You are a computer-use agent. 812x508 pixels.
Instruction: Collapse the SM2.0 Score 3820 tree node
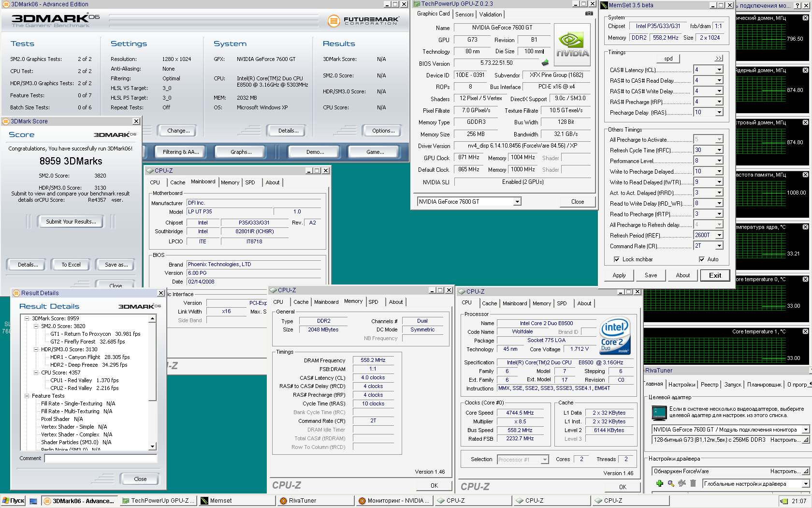[x=36, y=326]
